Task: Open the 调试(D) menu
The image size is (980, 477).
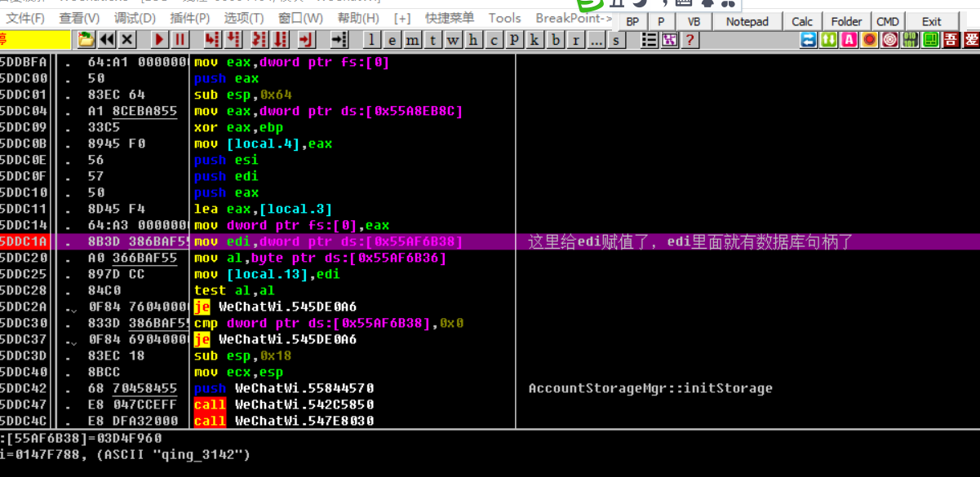Action: pos(135,18)
